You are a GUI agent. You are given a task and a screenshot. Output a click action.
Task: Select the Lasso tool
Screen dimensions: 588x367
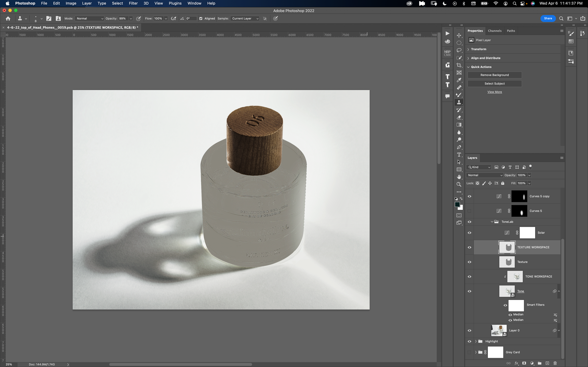[x=459, y=50]
